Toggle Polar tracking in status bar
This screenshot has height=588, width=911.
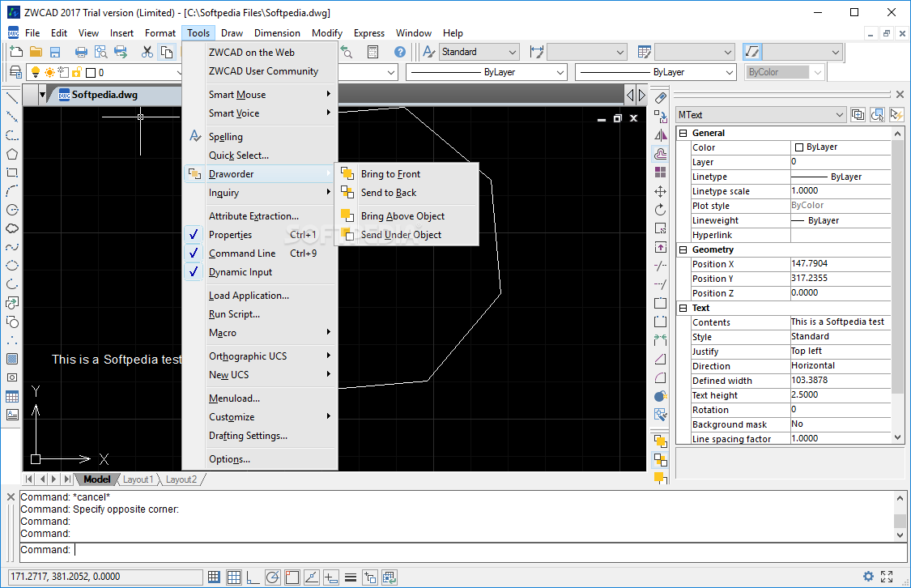(272, 577)
